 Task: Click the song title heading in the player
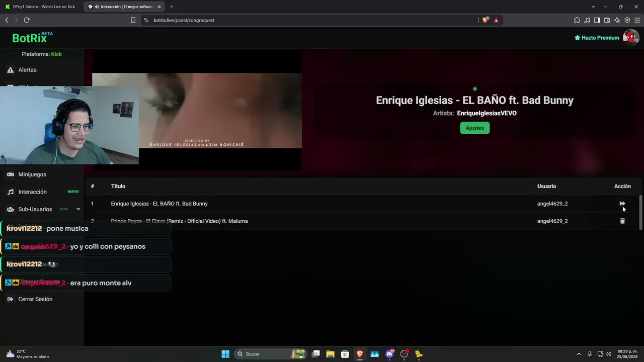tap(474, 100)
